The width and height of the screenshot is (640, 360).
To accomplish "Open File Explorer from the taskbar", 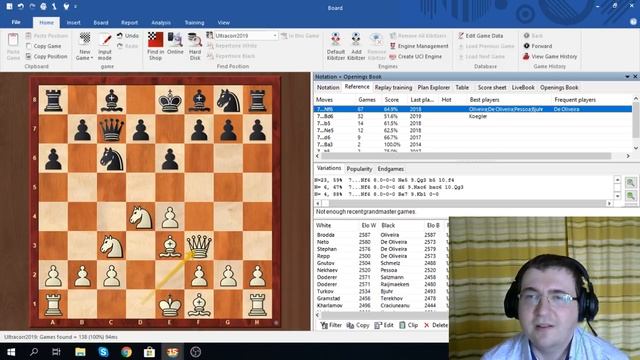I will (x=80, y=352).
